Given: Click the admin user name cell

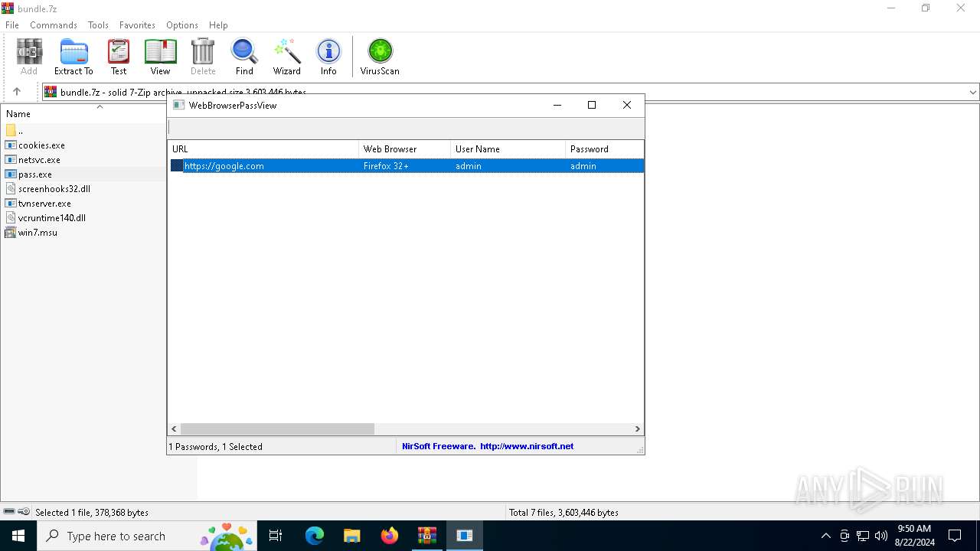Looking at the screenshot, I should pyautogui.click(x=469, y=166).
